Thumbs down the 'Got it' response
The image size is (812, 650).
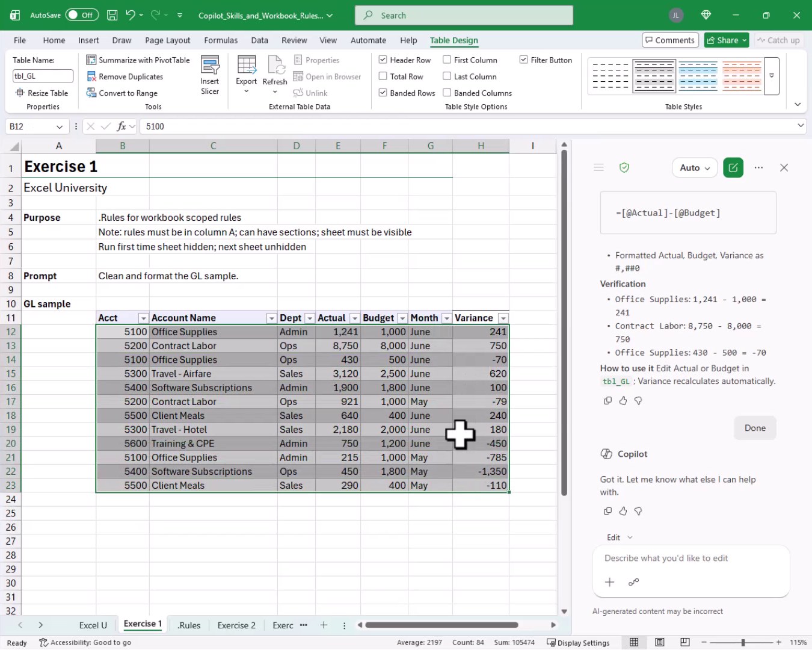pyautogui.click(x=638, y=511)
